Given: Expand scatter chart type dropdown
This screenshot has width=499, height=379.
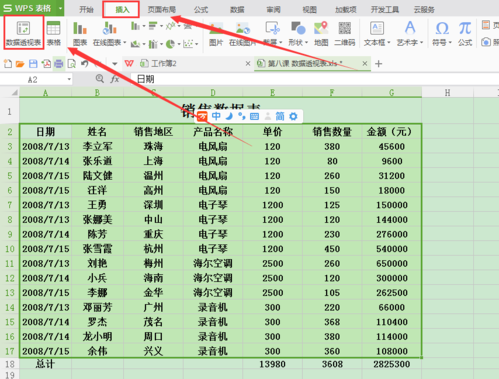Looking at the screenshot, I should pyautogui.click(x=197, y=44).
